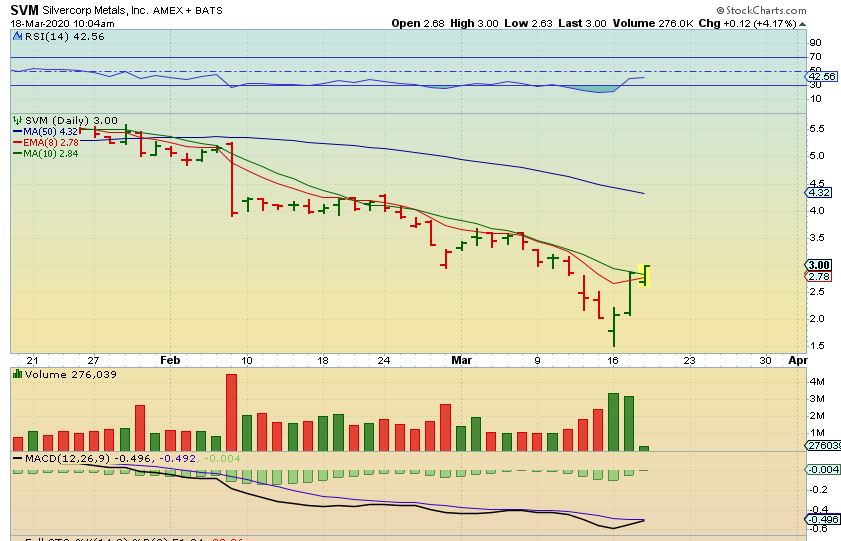Click the 42.56 RSI tag on right axis

(x=822, y=77)
